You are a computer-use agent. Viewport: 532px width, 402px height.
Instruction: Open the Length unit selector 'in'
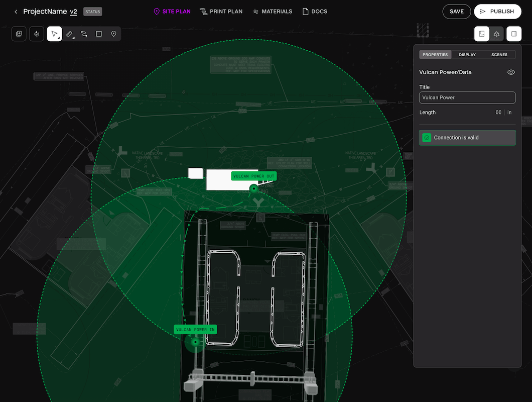pyautogui.click(x=510, y=113)
